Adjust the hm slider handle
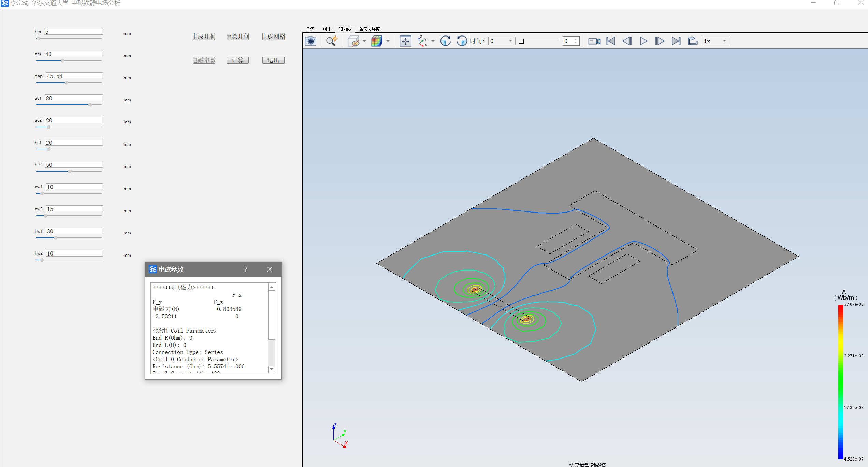Screen dimensions: 868x467 pyautogui.click(x=39, y=38)
